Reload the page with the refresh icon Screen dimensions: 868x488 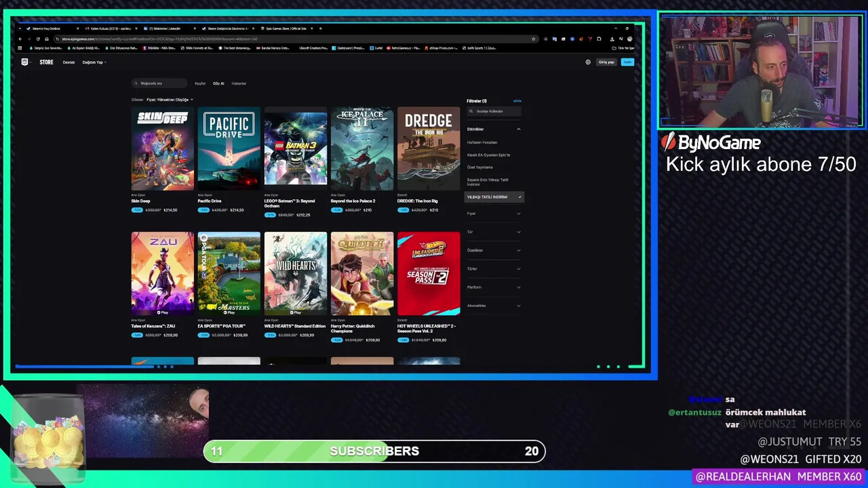click(38, 39)
